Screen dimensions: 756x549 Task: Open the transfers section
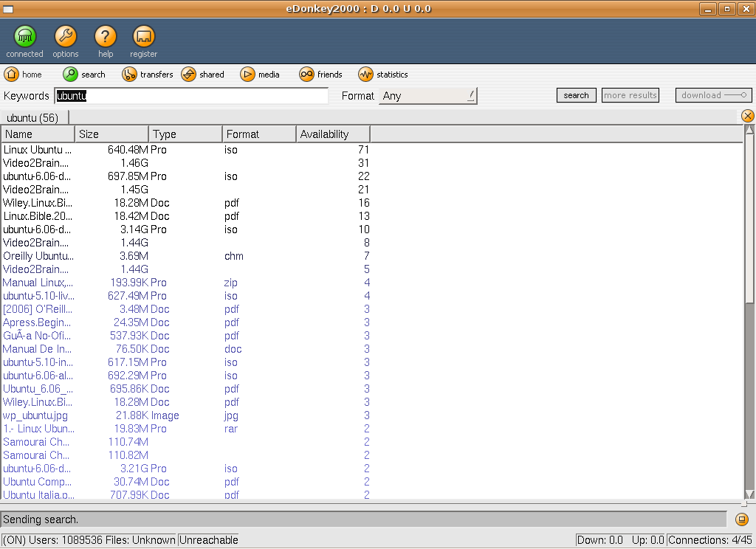pyautogui.click(x=148, y=75)
